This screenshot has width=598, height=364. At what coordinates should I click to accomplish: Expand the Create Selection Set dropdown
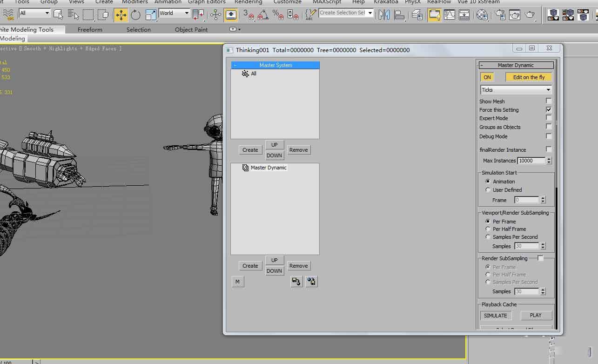click(x=346, y=13)
